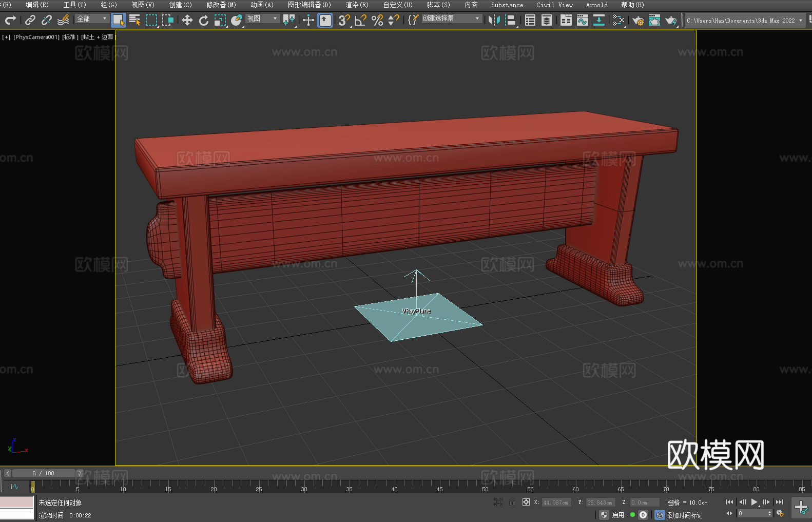Image resolution: width=812 pixels, height=522 pixels.
Task: Open Rendered Frame Window icon
Action: pyautogui.click(x=654, y=20)
